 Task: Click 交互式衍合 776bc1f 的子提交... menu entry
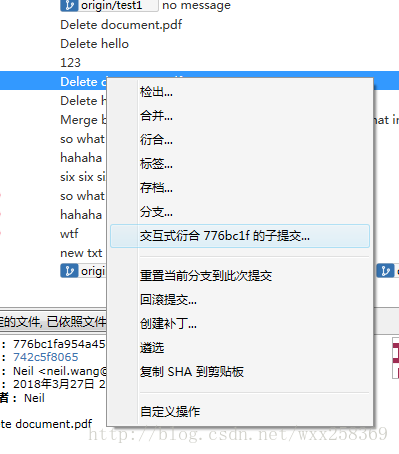tap(240, 236)
